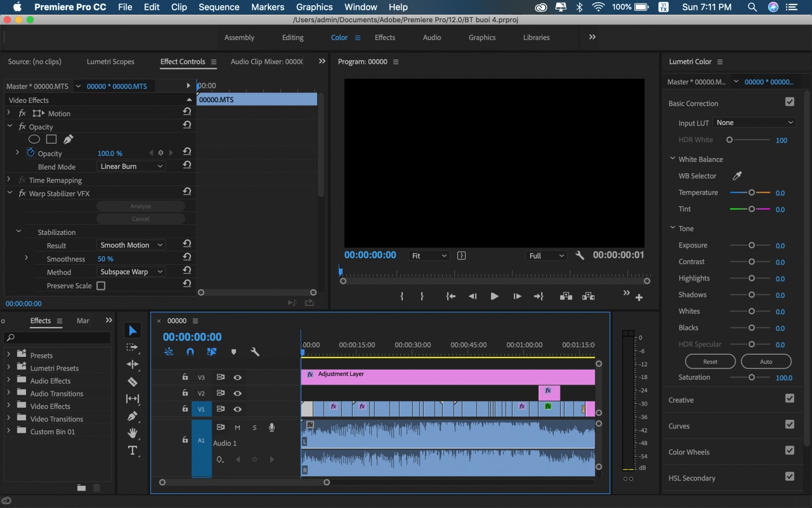The width and height of the screenshot is (812, 508).
Task: Uncheck the Creative section checkbox
Action: (x=790, y=399)
